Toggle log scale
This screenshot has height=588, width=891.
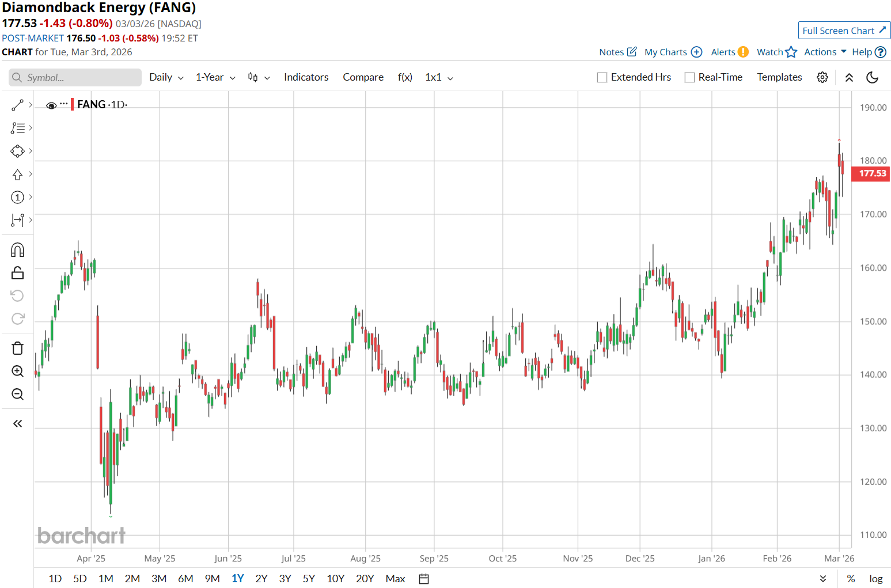pos(876,579)
